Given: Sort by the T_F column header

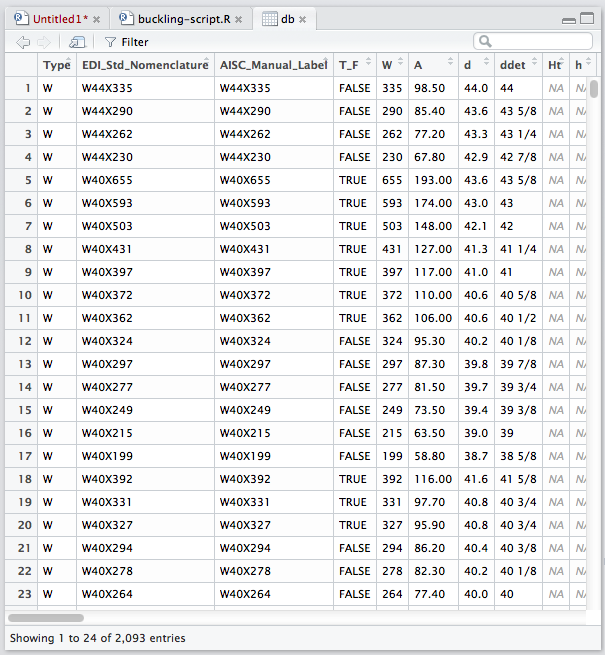Looking at the screenshot, I should click(x=355, y=65).
